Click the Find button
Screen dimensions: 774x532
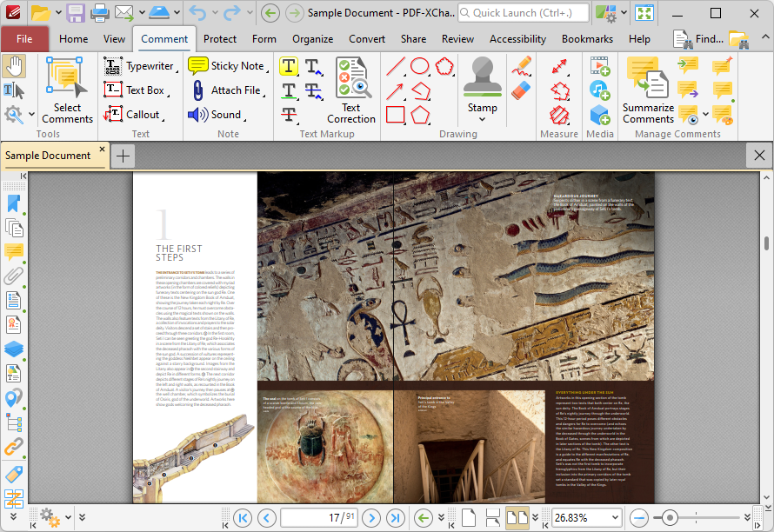[699, 39]
